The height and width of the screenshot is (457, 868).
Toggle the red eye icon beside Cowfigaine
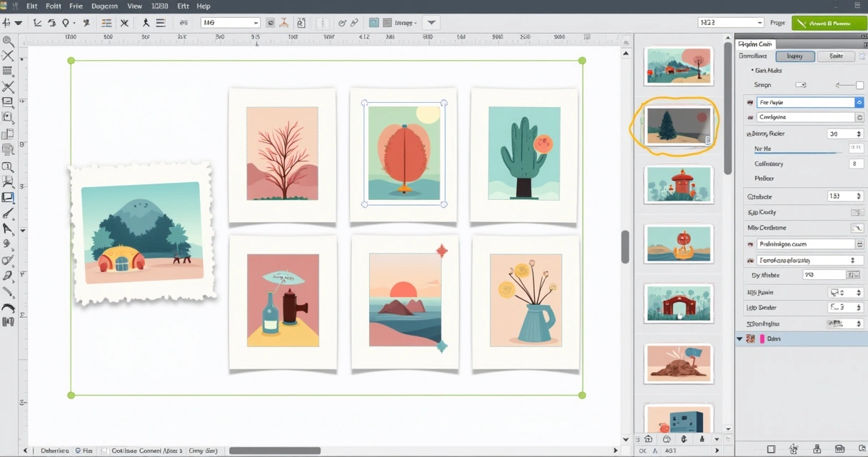[x=750, y=117]
